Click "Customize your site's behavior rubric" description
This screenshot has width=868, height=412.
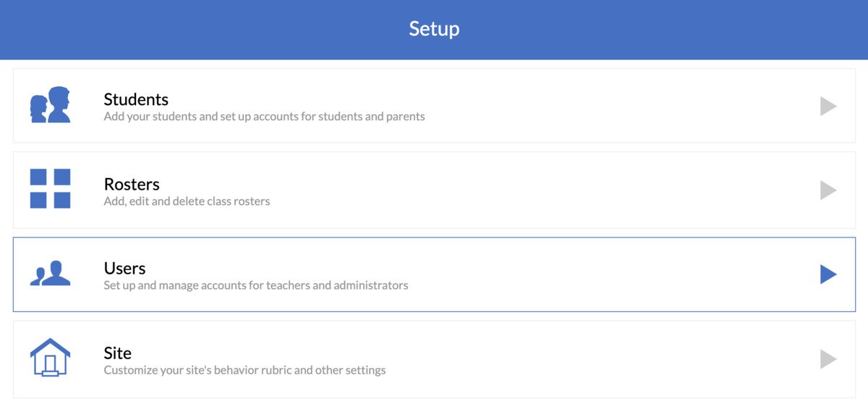pyautogui.click(x=244, y=370)
